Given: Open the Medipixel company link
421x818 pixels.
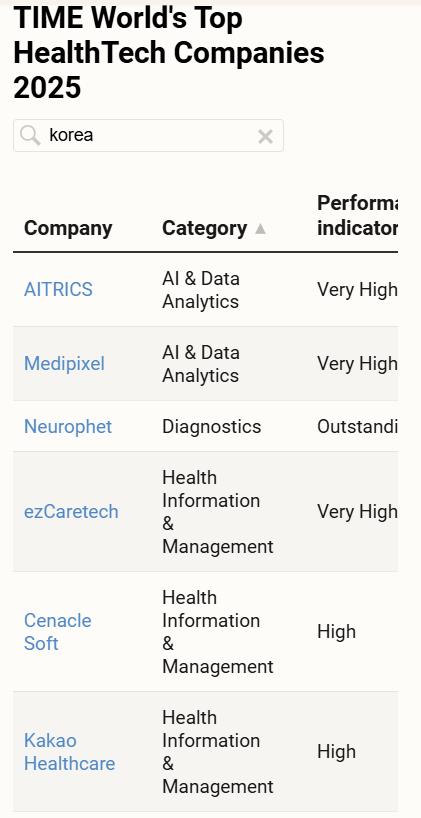Looking at the screenshot, I should [64, 364].
